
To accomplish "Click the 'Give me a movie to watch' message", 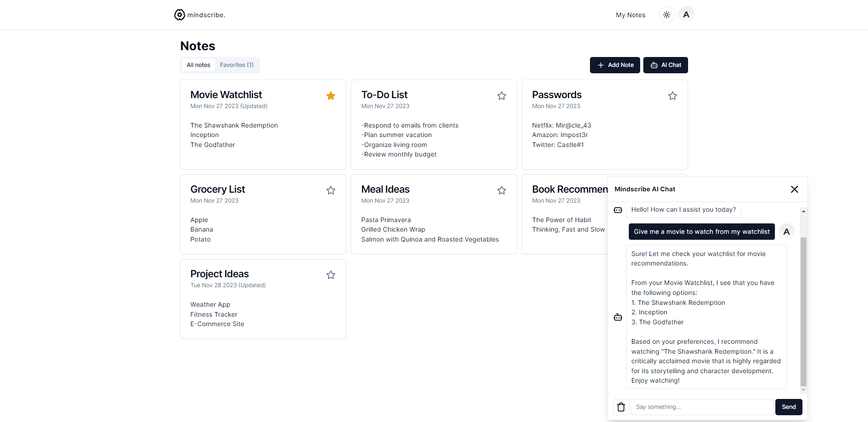I will pos(702,232).
